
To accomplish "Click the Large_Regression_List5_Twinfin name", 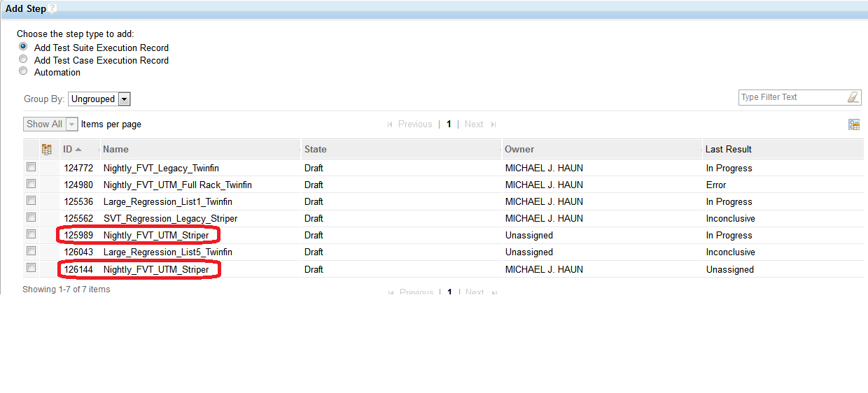I will point(168,252).
